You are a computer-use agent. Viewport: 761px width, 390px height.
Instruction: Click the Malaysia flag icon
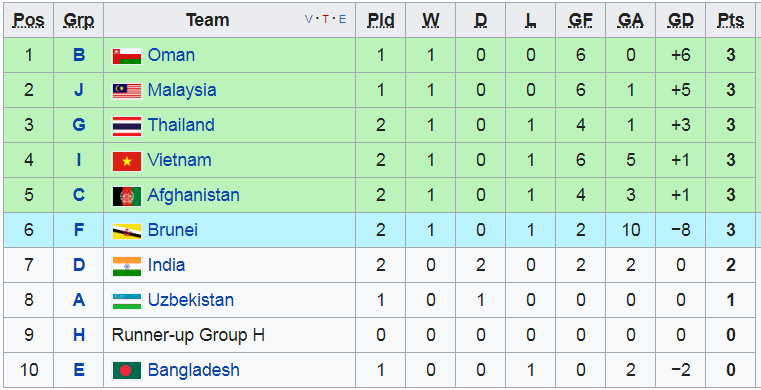click(127, 91)
